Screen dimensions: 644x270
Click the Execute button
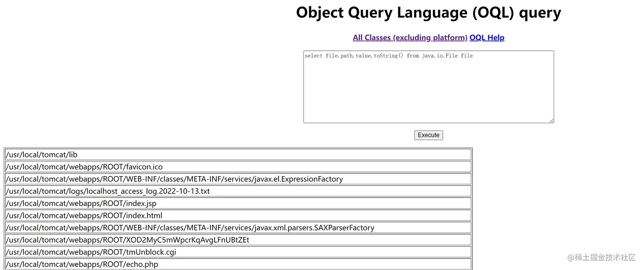[x=428, y=135]
